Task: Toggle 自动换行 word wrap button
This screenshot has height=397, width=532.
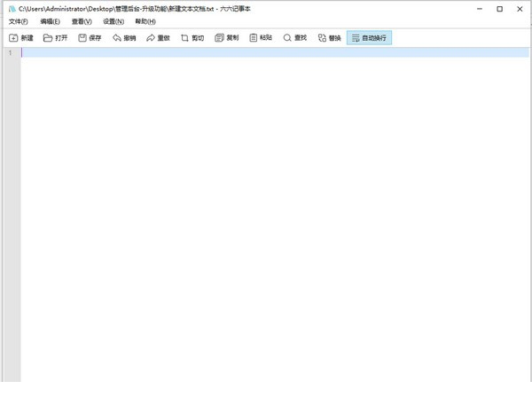Action: tap(369, 38)
